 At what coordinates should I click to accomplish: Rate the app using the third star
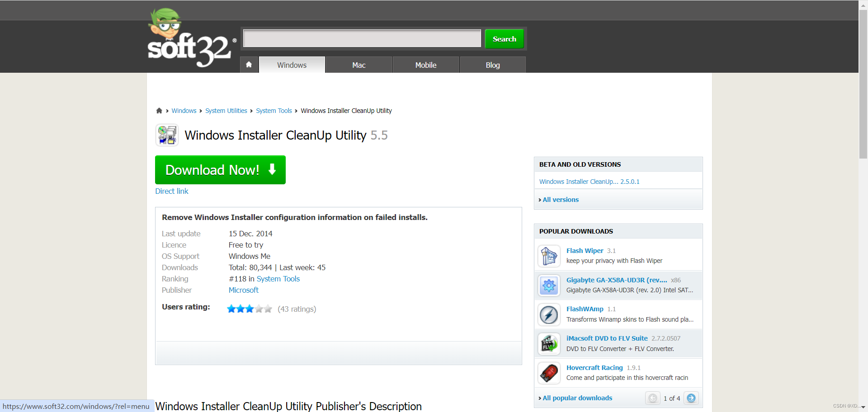[249, 309]
